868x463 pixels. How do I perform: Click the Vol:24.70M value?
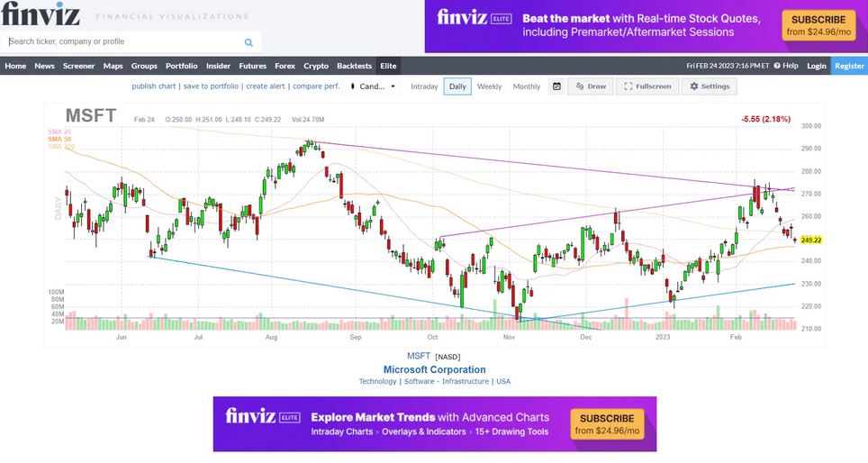pyautogui.click(x=308, y=120)
